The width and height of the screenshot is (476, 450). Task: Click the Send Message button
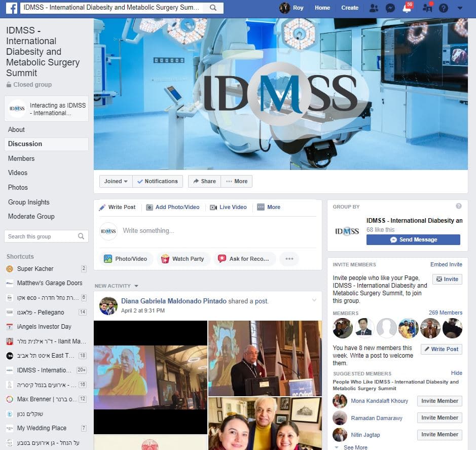pyautogui.click(x=413, y=239)
